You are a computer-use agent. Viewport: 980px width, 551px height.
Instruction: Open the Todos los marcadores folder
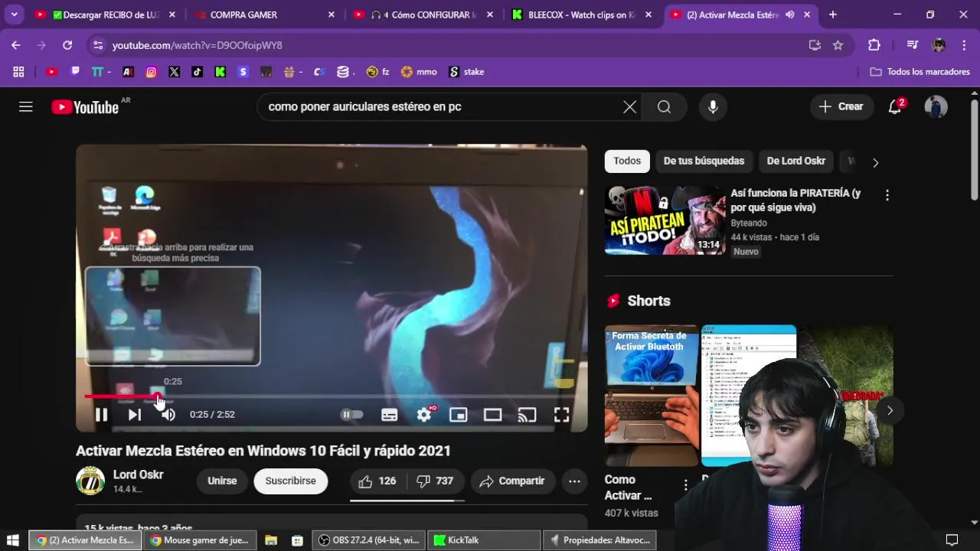tap(920, 72)
